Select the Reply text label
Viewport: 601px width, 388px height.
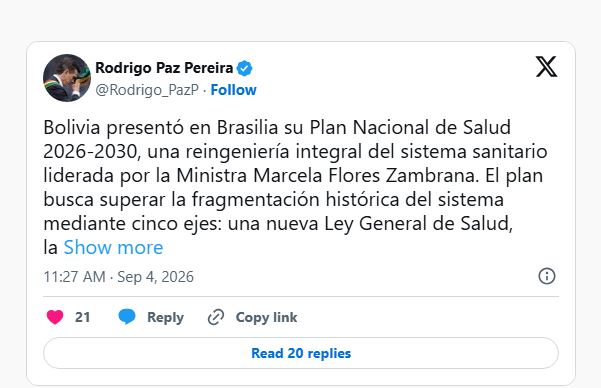point(166,317)
